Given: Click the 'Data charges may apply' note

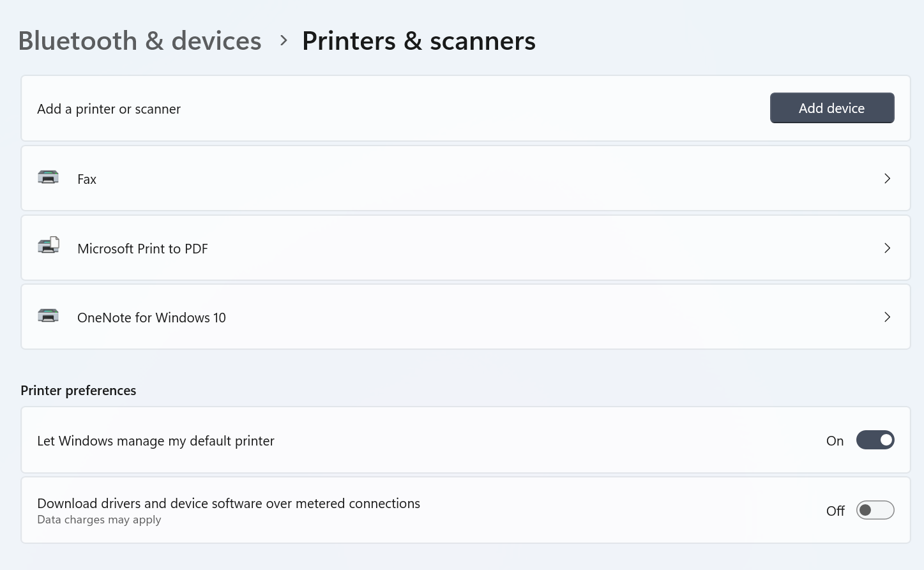Looking at the screenshot, I should point(99,520).
